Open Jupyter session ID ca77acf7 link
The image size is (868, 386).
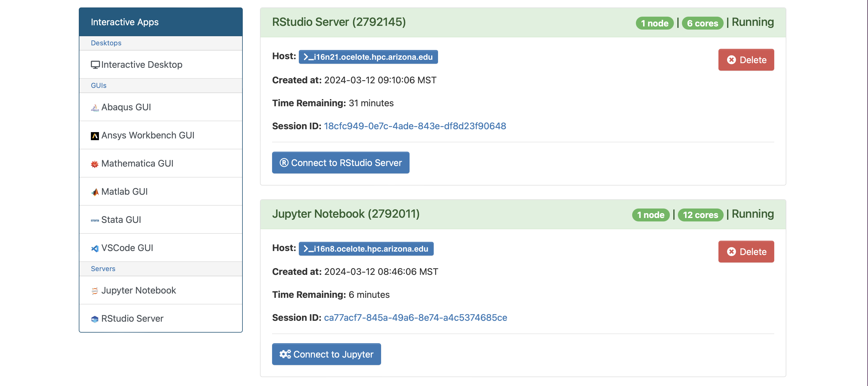point(415,317)
